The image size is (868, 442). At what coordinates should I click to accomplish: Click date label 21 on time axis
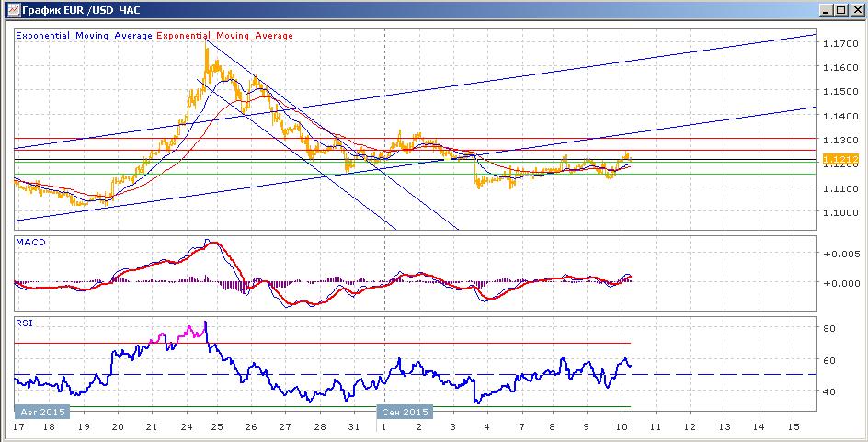point(153,427)
